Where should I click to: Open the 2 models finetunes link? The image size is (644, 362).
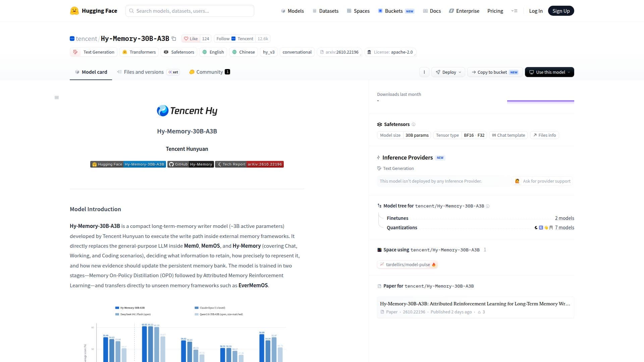[565, 218]
